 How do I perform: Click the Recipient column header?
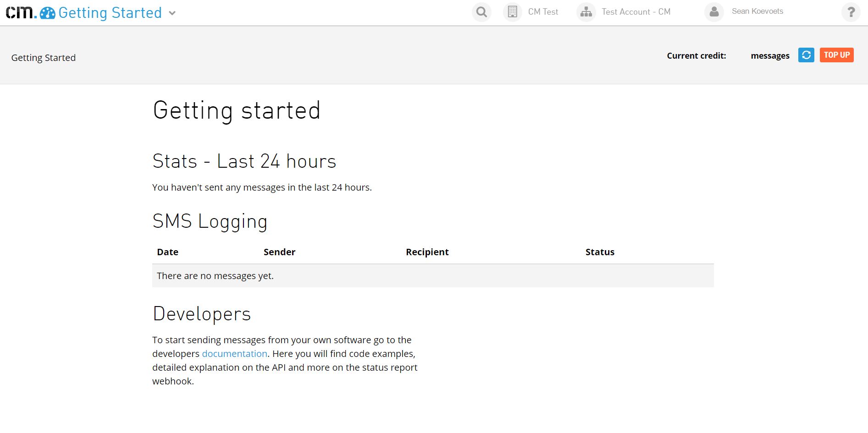[x=427, y=252]
